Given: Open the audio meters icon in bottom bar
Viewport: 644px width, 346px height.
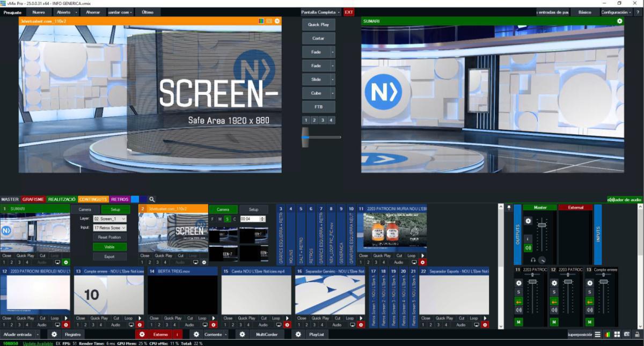Looking at the screenshot, I should 607,334.
